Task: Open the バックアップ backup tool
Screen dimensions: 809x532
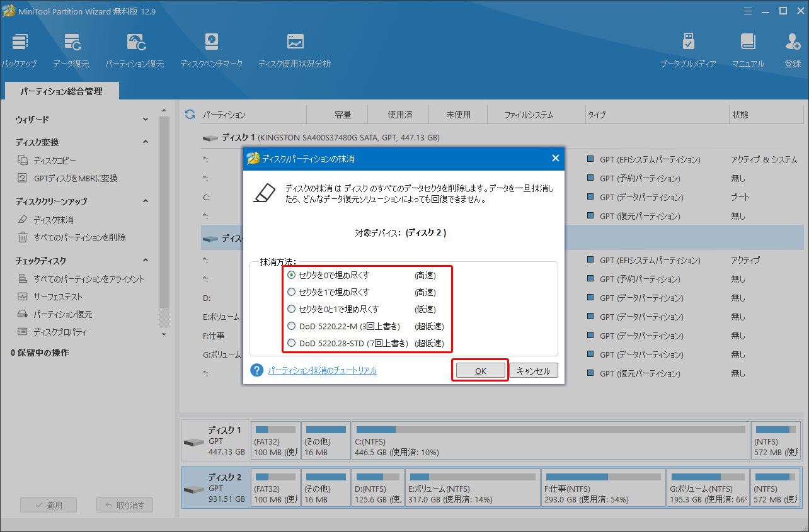Action: click(19, 50)
